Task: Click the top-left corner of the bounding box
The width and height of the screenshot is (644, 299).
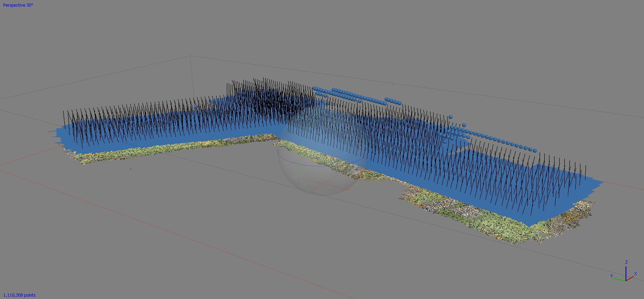Action: pos(191,56)
